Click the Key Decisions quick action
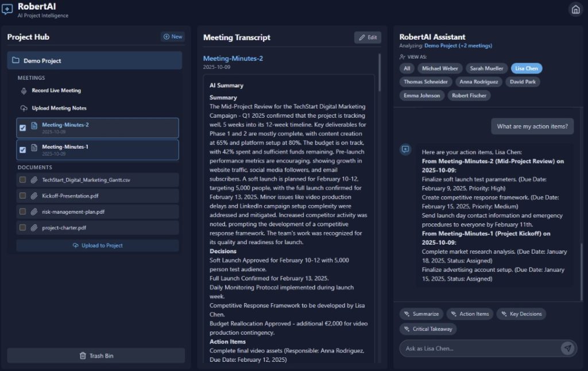This screenshot has width=588, height=371. point(521,314)
